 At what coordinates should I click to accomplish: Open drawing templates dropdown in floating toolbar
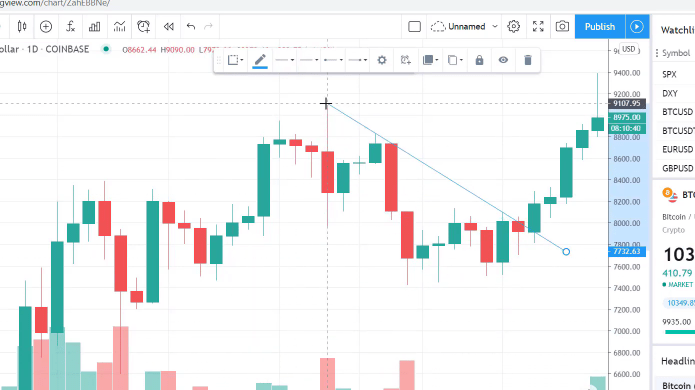click(235, 60)
